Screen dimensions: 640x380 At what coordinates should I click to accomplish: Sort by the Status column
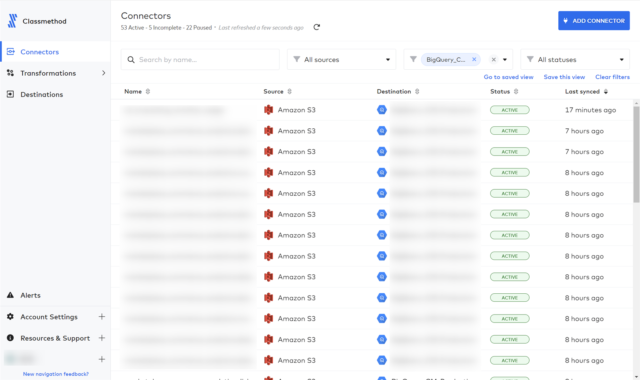point(504,91)
